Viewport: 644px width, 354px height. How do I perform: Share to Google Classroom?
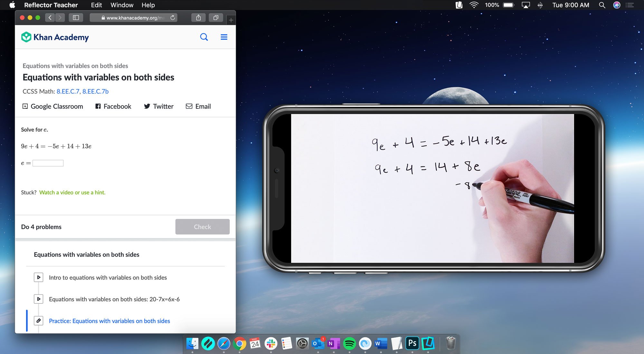(x=52, y=106)
